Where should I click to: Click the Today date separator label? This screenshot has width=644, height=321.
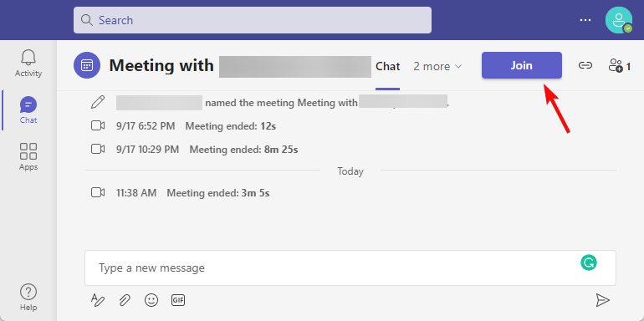pos(350,171)
